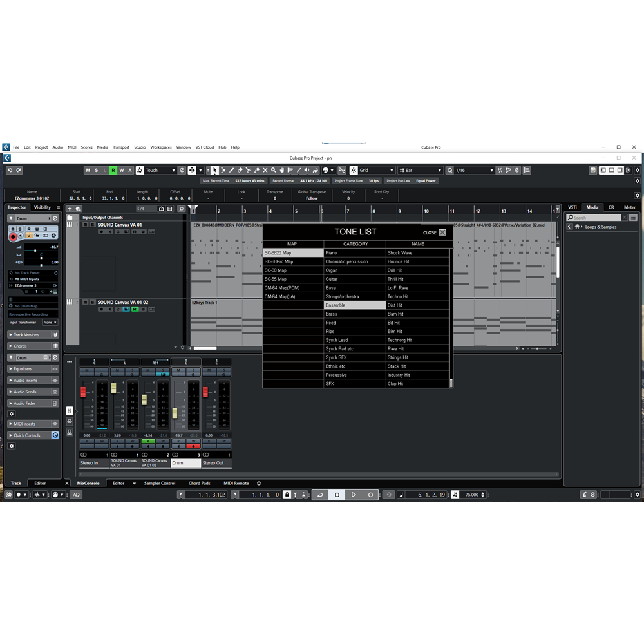The height and width of the screenshot is (644, 644).
Task: Select the Draw pencil tool
Action: (232, 170)
